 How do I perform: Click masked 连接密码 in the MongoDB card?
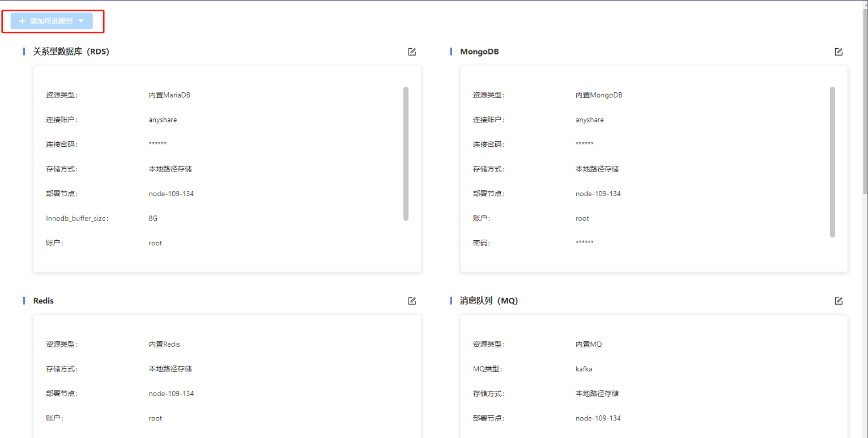[585, 144]
